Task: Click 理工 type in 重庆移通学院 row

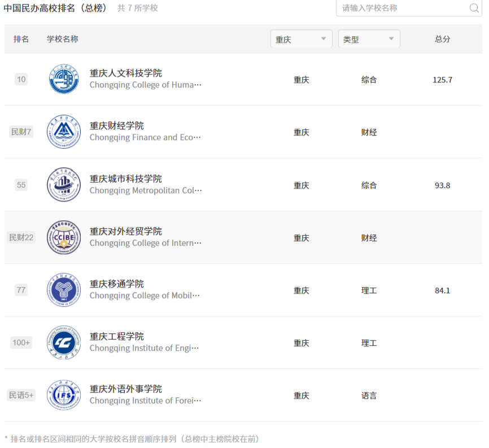Action: coord(369,290)
